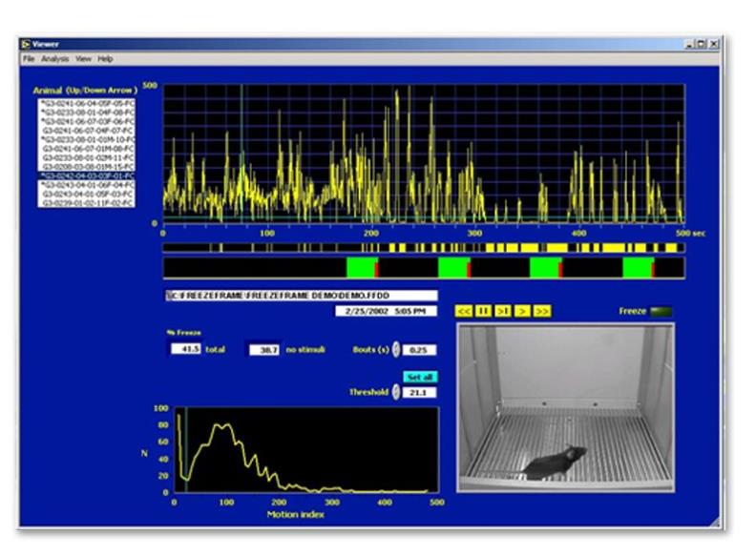Select the first animal in the list
The width and height of the screenshot is (756, 556).
click(86, 103)
